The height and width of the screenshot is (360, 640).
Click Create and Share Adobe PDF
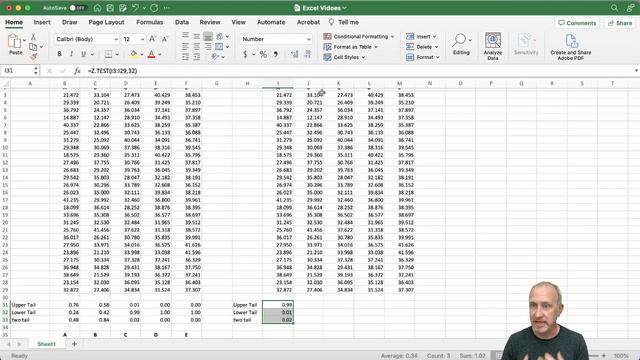click(x=571, y=47)
